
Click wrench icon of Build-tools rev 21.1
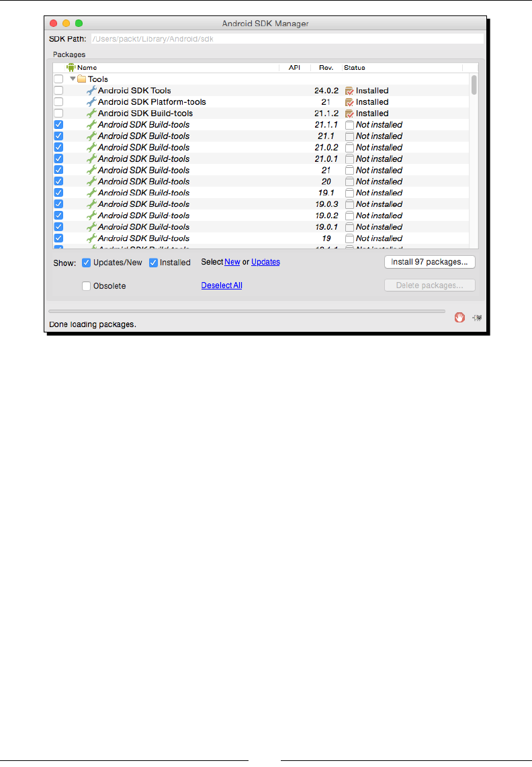coord(91,136)
